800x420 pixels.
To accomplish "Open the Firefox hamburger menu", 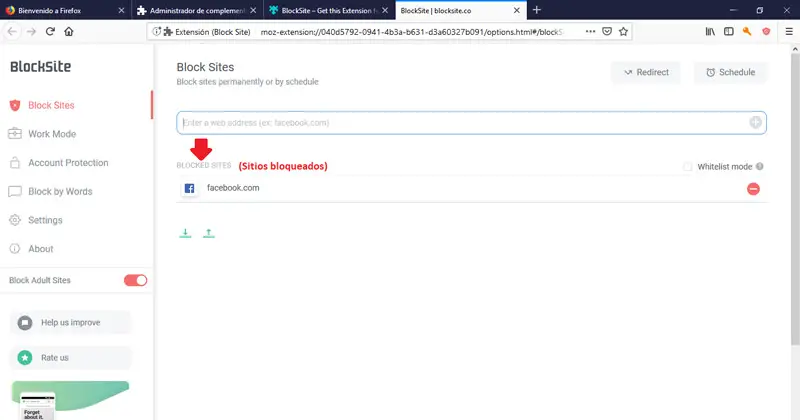I will pos(789,32).
